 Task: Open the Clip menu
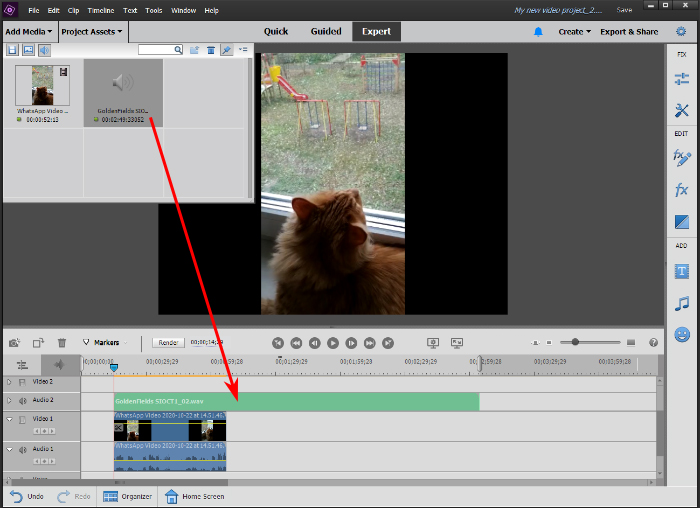(73, 10)
